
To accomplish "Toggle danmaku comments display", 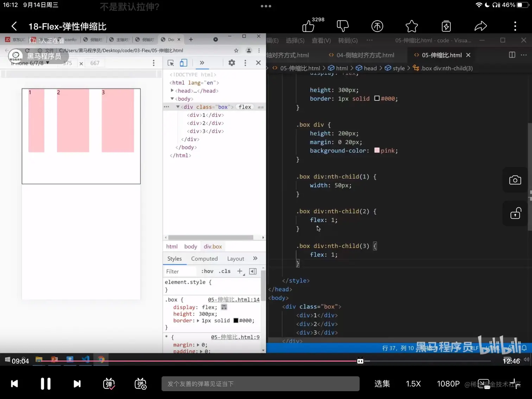I will (109, 384).
